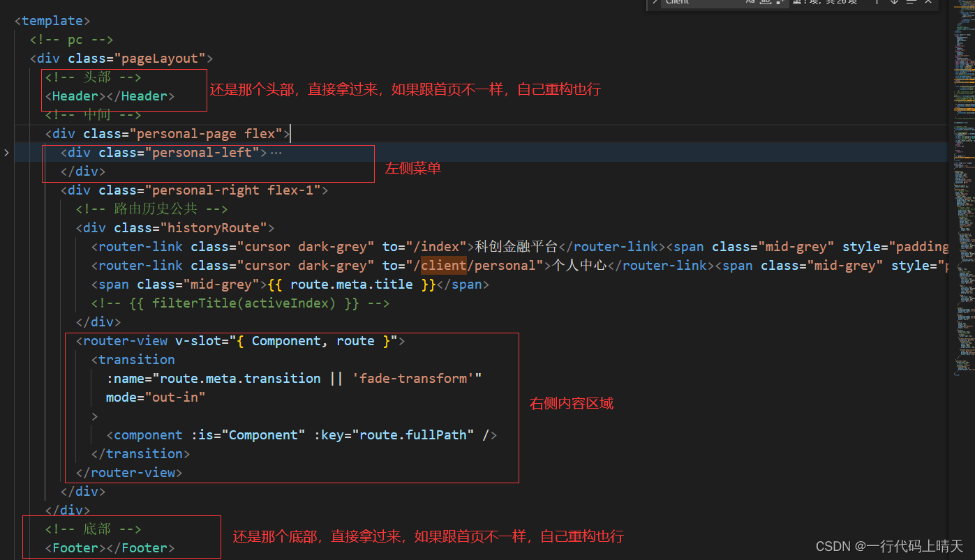The height and width of the screenshot is (560, 975).
Task: Click the router-view v-slot line
Action: click(x=240, y=341)
